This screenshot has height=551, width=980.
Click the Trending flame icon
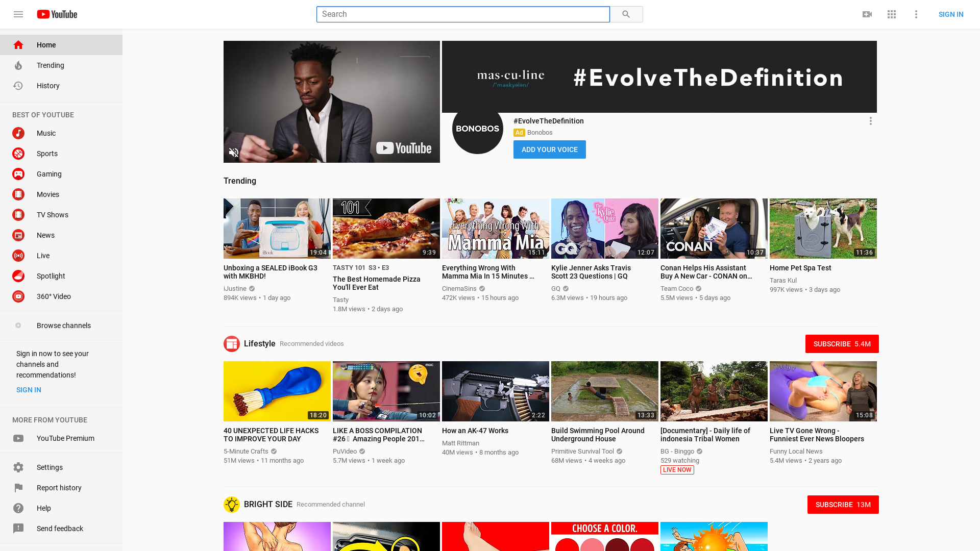tap(18, 65)
